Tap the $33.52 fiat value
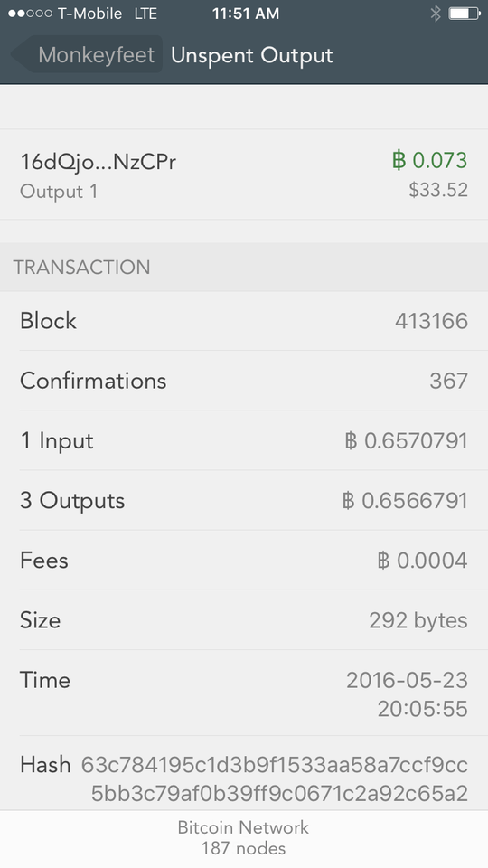488x868 pixels. tap(438, 190)
